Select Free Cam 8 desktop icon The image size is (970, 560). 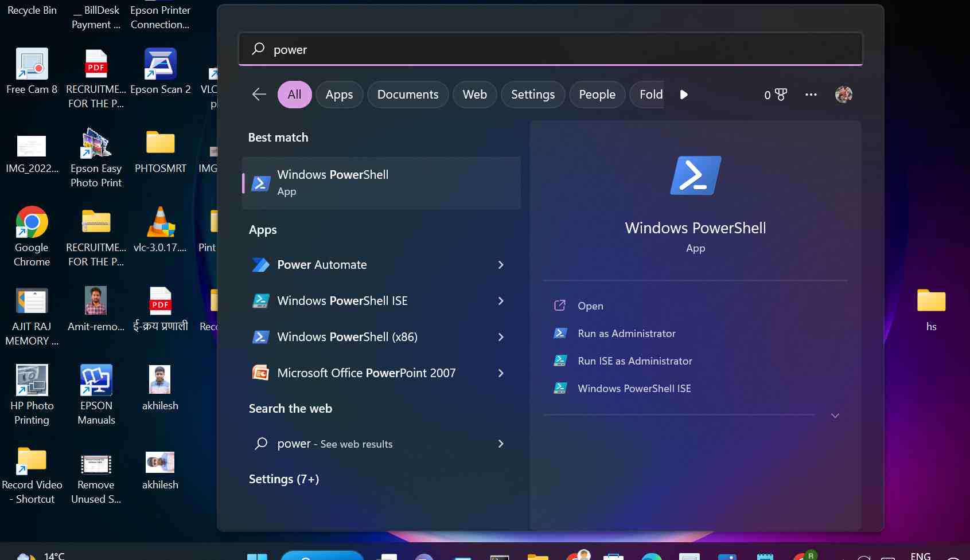32,71
